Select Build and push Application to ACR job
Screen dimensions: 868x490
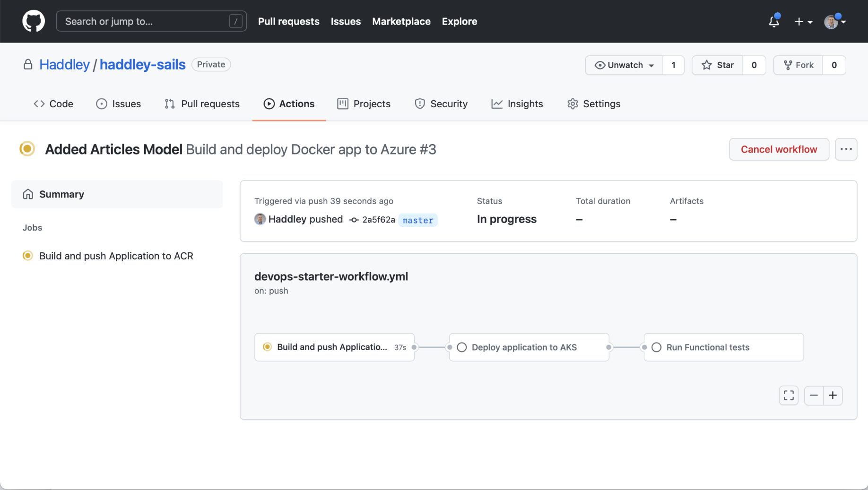click(x=116, y=256)
